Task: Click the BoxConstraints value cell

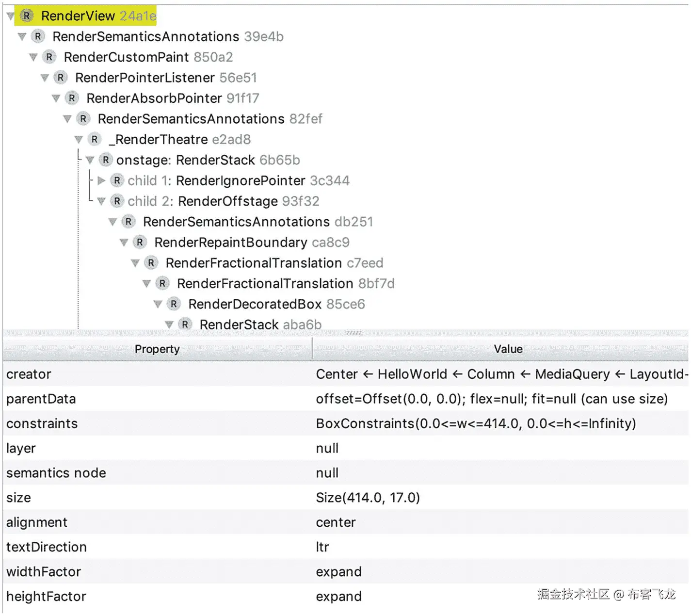Action: click(x=476, y=423)
